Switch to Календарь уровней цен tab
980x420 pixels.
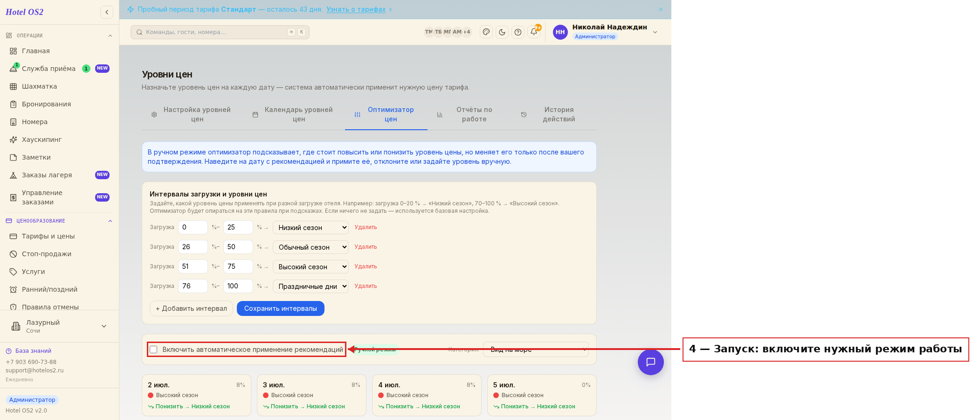click(x=293, y=114)
